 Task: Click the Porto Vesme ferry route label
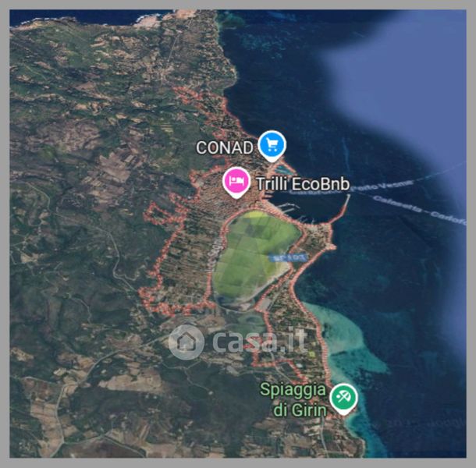point(383,185)
